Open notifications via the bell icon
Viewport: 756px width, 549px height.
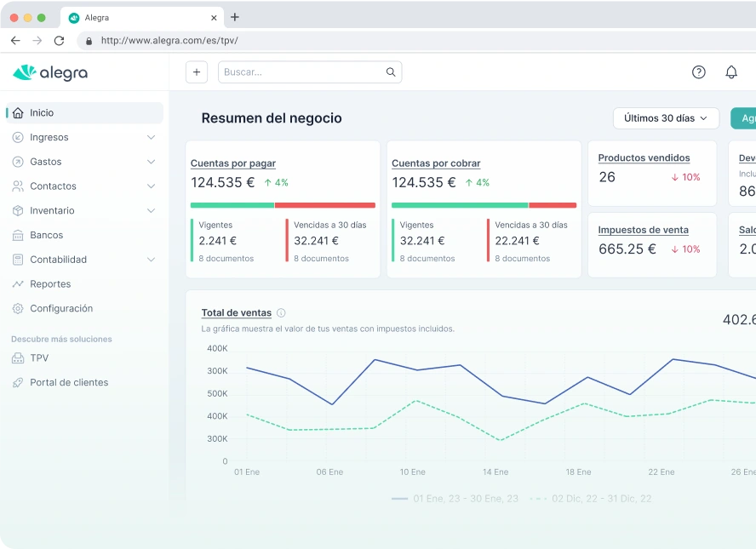click(731, 72)
